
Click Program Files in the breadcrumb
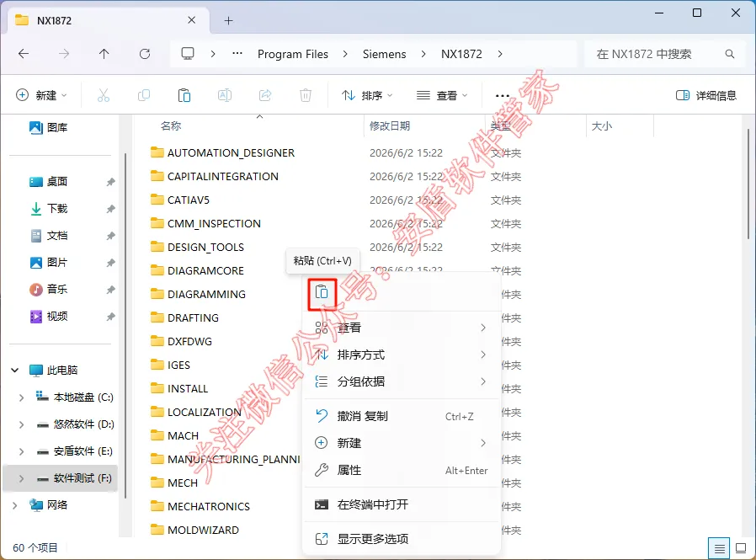[x=293, y=54]
